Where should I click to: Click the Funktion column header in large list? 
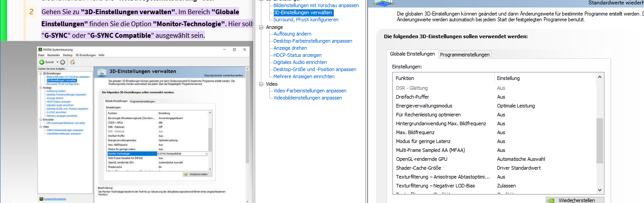[444, 78]
